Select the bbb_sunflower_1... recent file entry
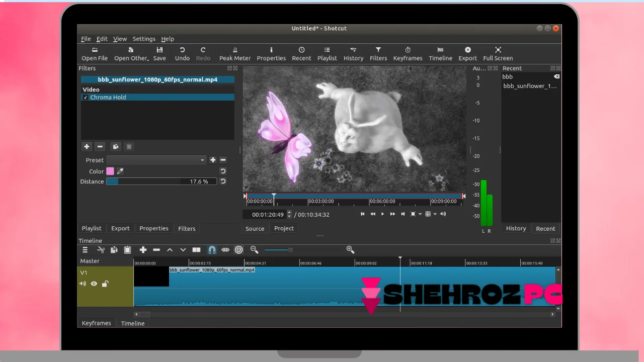644x362 pixels. (x=530, y=86)
